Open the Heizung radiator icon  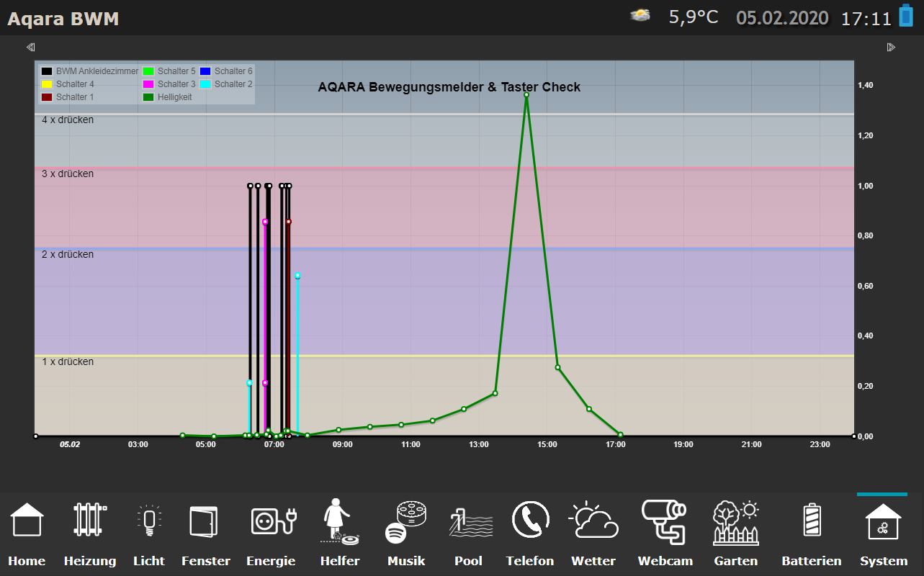pyautogui.click(x=89, y=520)
